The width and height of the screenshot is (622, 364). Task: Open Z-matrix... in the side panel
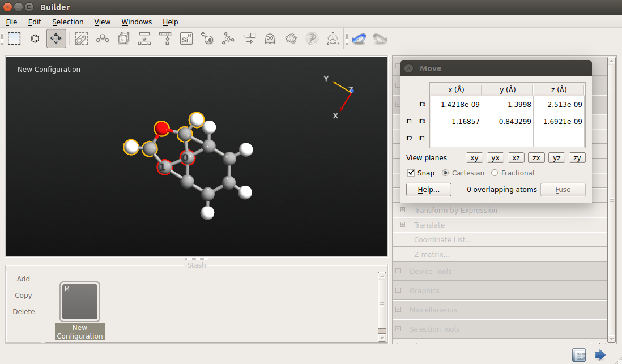click(x=432, y=254)
